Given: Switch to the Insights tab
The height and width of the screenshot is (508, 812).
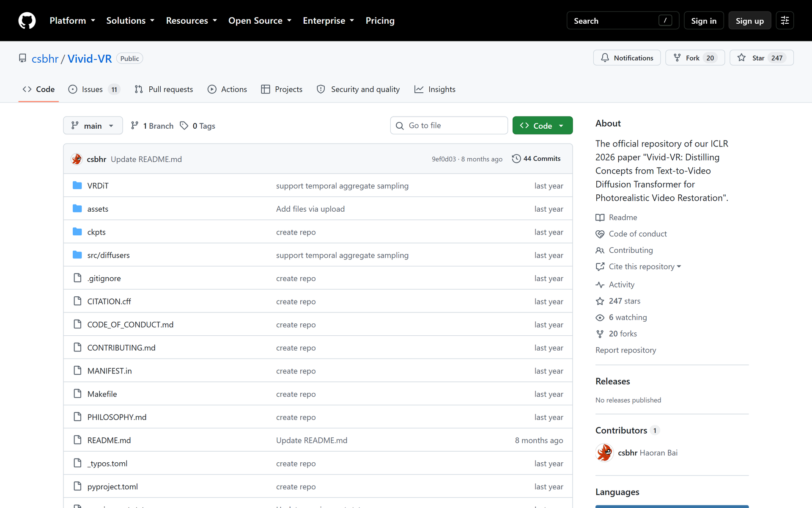Looking at the screenshot, I should (x=435, y=89).
